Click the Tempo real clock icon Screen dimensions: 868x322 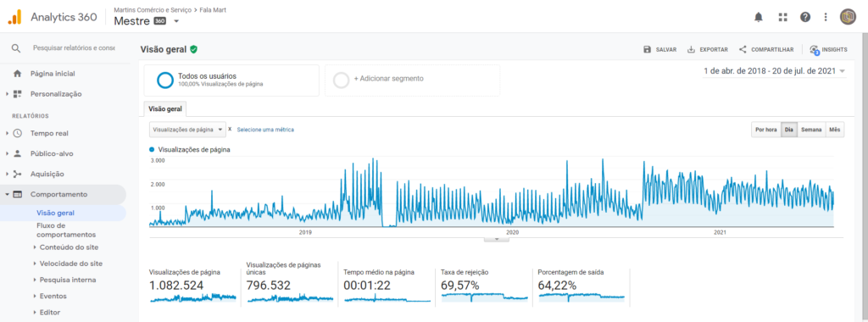tap(17, 133)
